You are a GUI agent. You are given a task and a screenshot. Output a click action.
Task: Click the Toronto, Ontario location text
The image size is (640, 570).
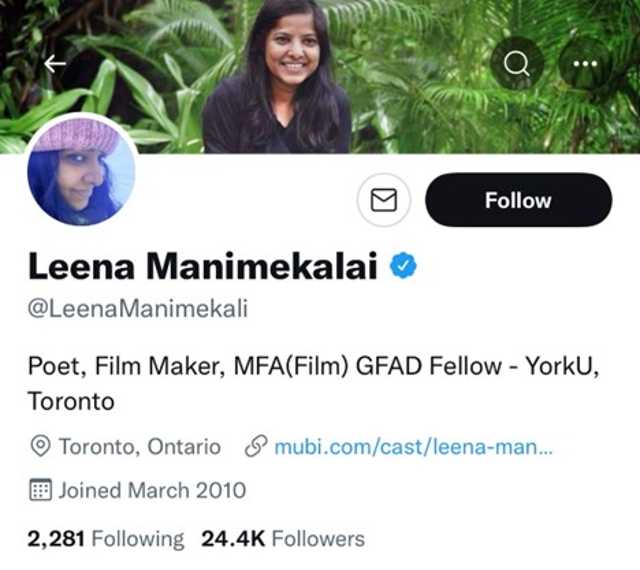[140, 447]
